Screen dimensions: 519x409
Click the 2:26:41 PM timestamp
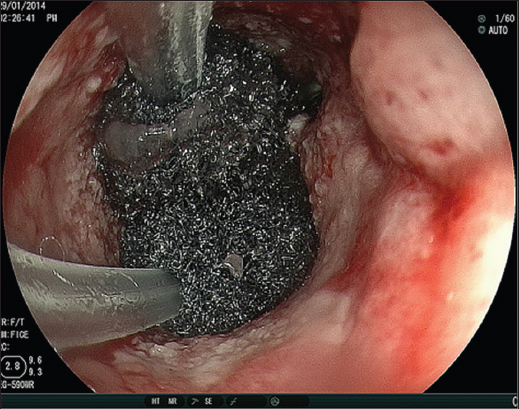(29, 18)
